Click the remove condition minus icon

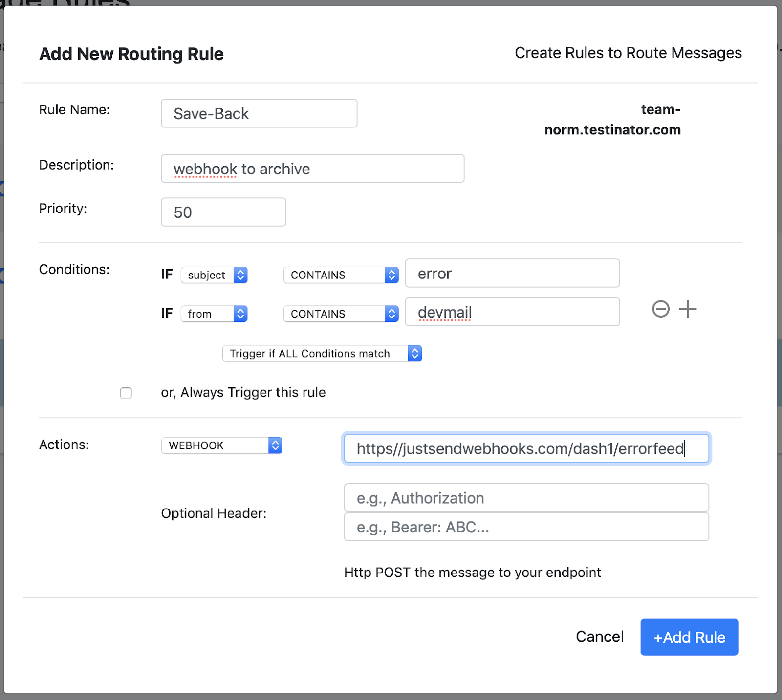click(x=660, y=309)
